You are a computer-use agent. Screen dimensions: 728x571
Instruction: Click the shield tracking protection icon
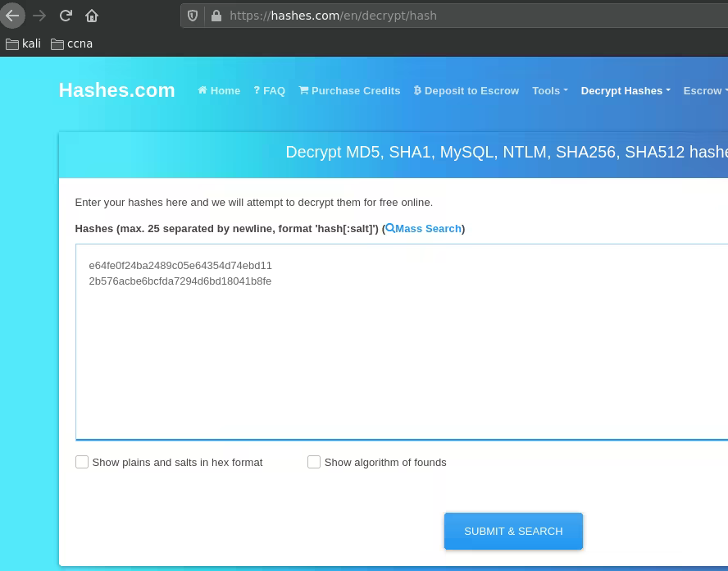193,16
